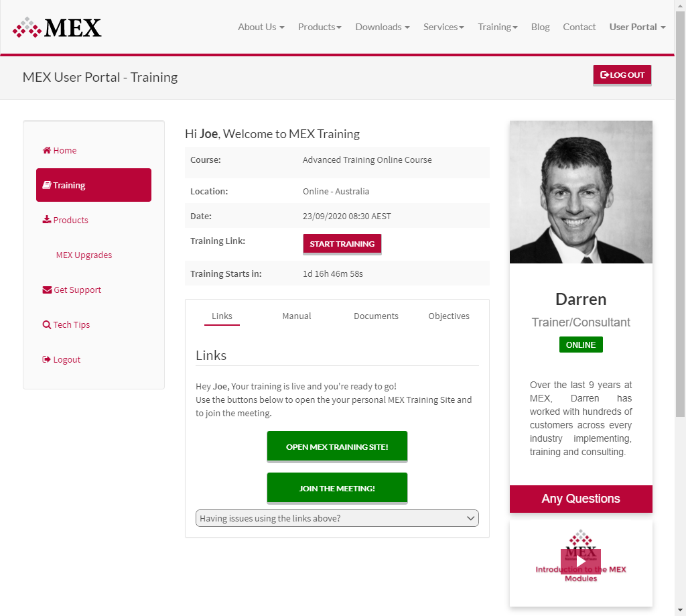Click the countdown '1d 16h 46m 58s'

[x=333, y=273]
